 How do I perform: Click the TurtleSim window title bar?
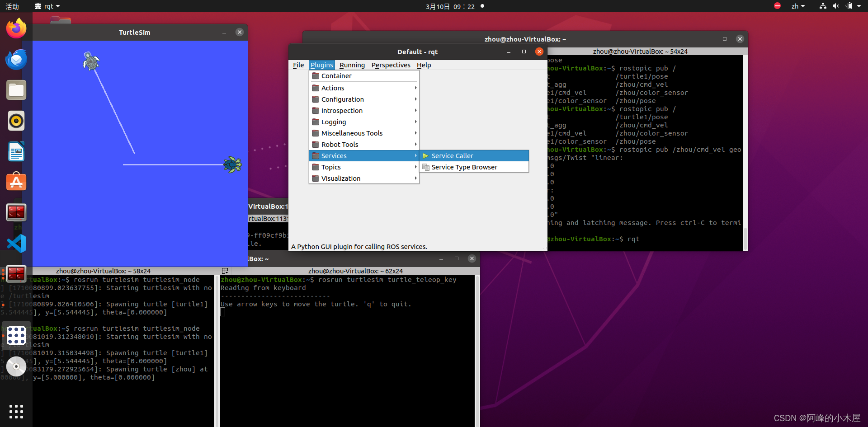coord(134,32)
